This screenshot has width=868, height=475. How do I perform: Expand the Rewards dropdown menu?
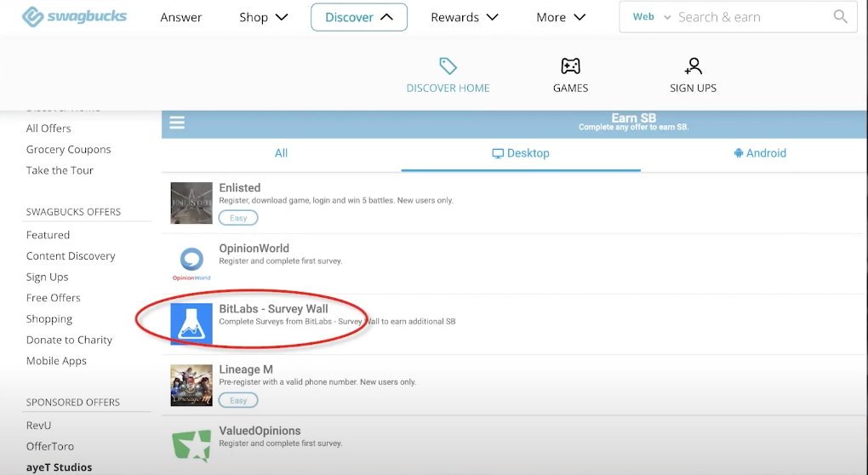click(x=465, y=17)
